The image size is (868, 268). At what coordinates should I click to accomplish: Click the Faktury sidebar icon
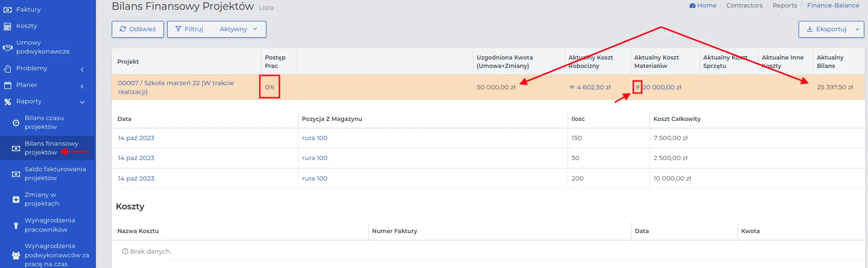[7, 10]
